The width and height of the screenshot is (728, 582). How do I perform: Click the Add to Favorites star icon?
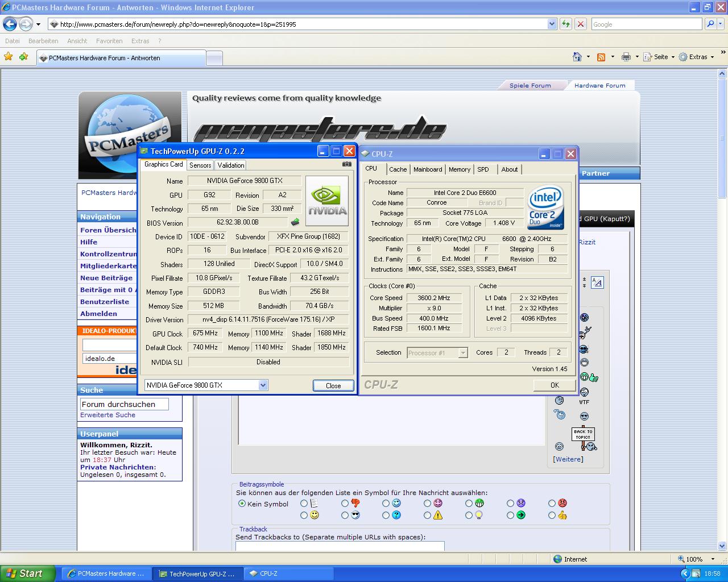tap(23, 57)
